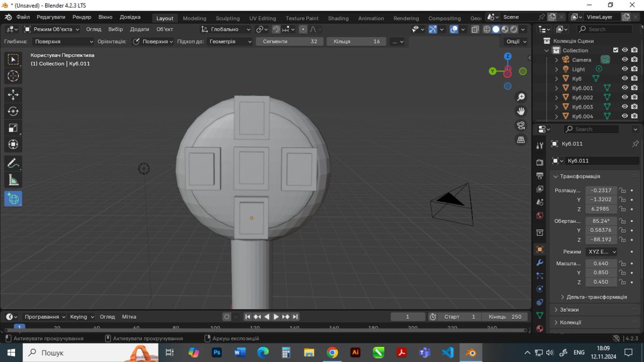
Task: Open the Render properties tab
Action: tap(540, 162)
